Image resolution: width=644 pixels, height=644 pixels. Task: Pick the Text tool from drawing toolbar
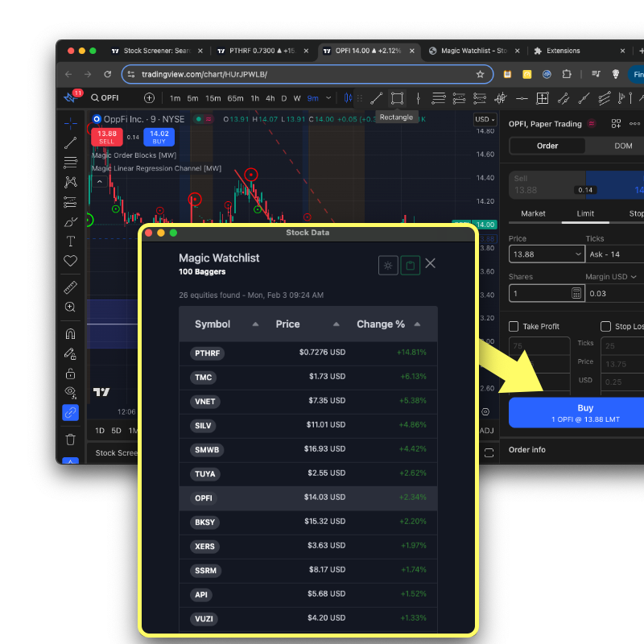tap(70, 240)
